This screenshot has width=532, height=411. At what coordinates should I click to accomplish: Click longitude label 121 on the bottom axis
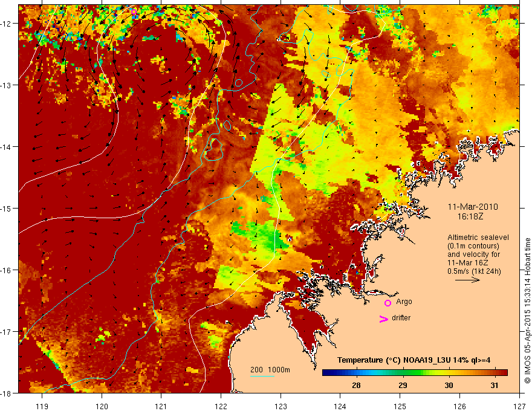point(161,406)
